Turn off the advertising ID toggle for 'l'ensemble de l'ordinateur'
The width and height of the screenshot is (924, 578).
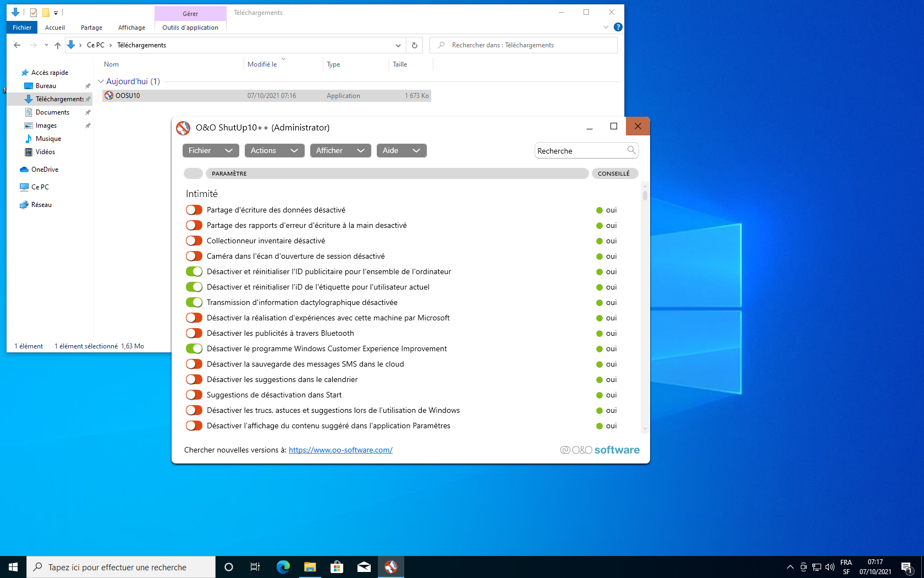point(194,271)
